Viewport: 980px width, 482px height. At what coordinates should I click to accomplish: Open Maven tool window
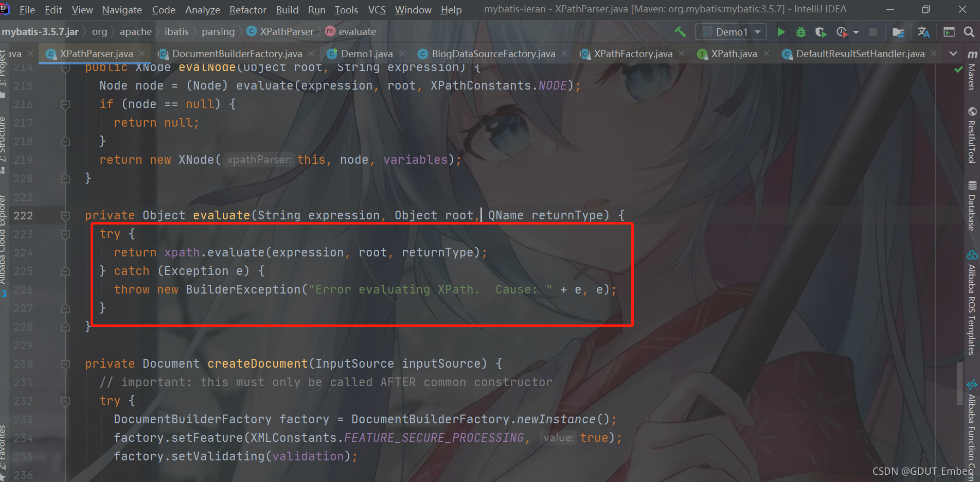click(972, 71)
